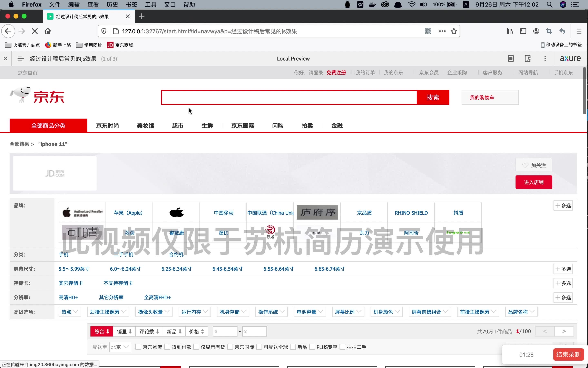Click the screenshot crop icon in toolbar
This screenshot has width=588, height=368.
click(x=549, y=31)
